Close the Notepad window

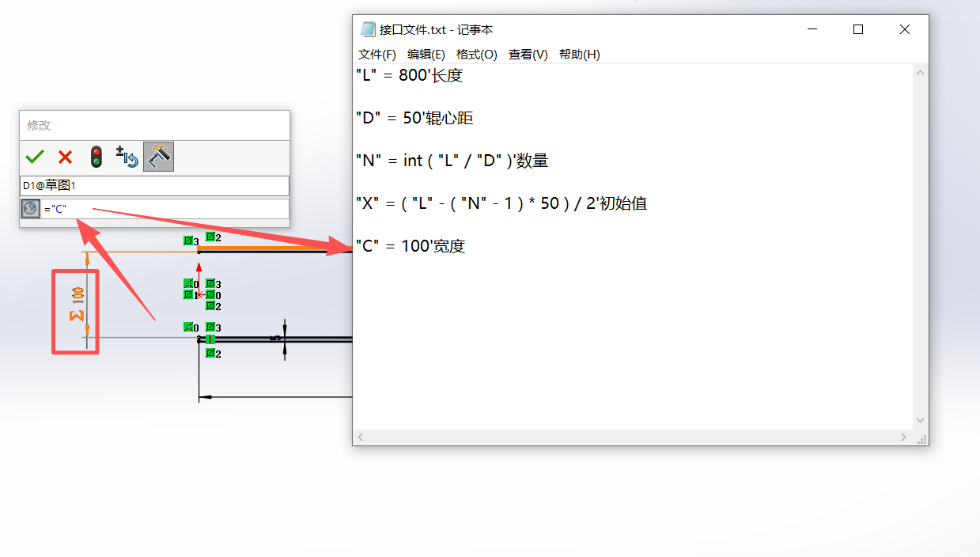905,29
